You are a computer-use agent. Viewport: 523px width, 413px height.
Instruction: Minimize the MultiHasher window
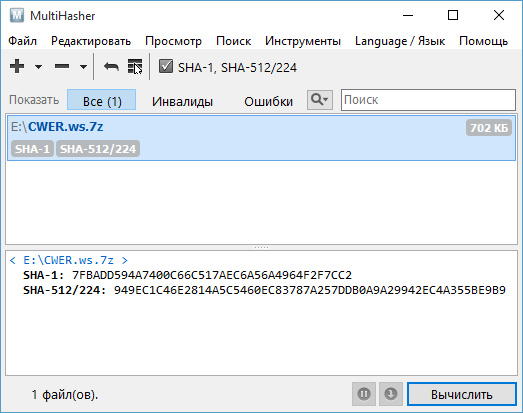tap(408, 15)
